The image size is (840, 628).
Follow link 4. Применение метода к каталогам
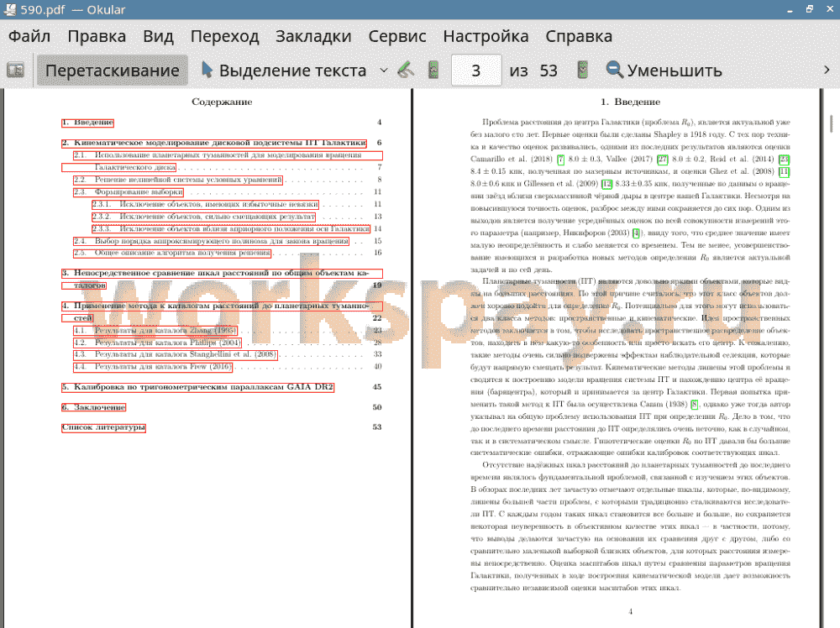[222, 306]
